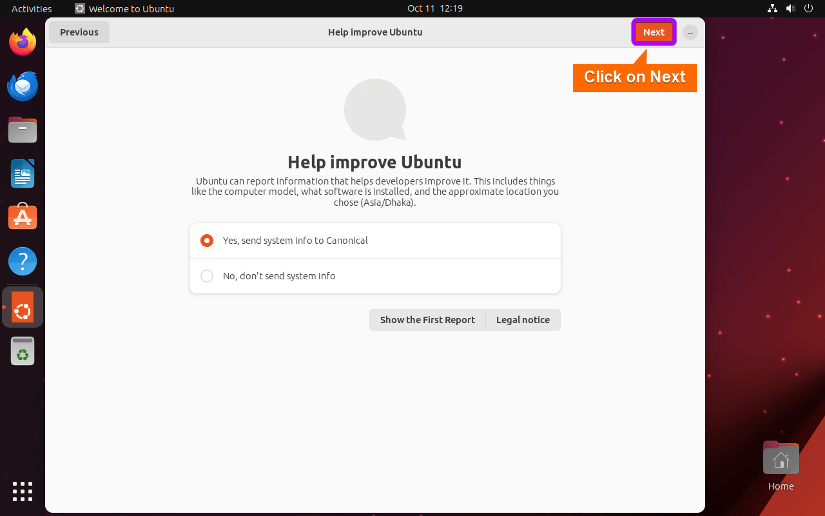825x516 pixels.
Task: Open the Trash in the dock
Action: (x=22, y=351)
